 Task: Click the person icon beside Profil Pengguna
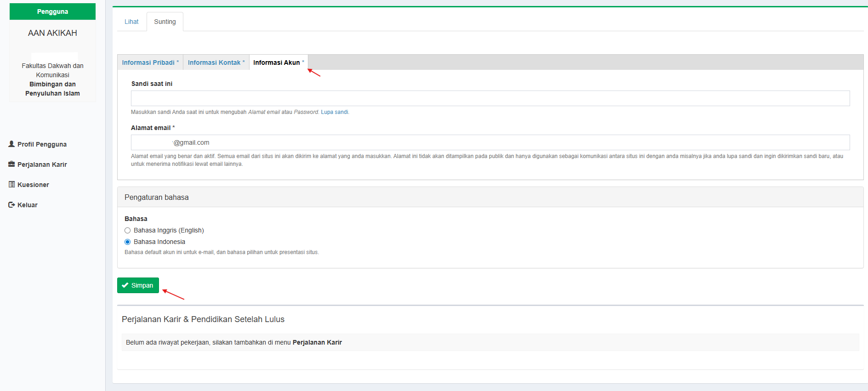pos(11,144)
